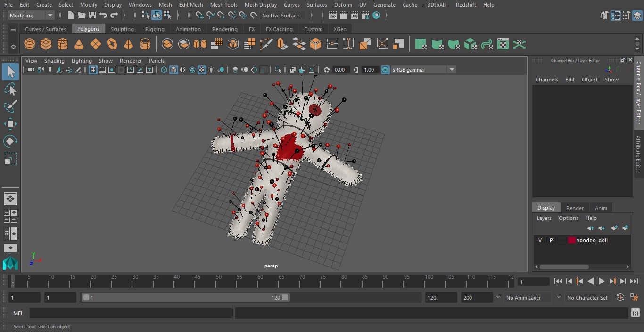Switch to the Rigging shelf tab

pyautogui.click(x=155, y=29)
